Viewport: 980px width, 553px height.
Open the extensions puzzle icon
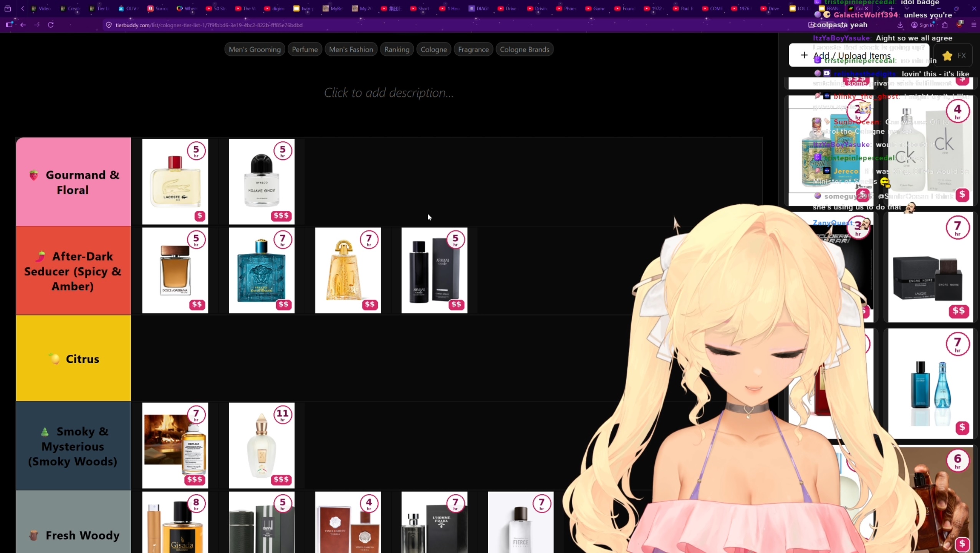click(x=945, y=25)
